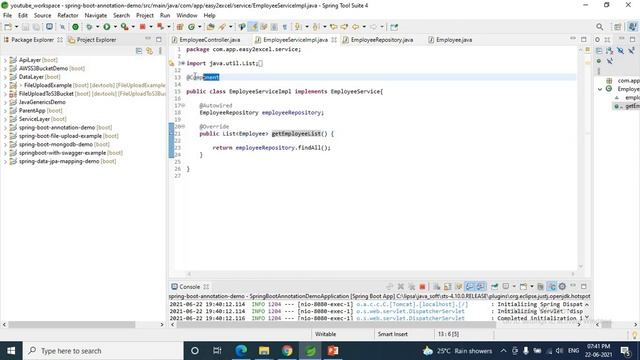Click the Remove All Terminated Launches icon

pyautogui.click(x=411, y=287)
